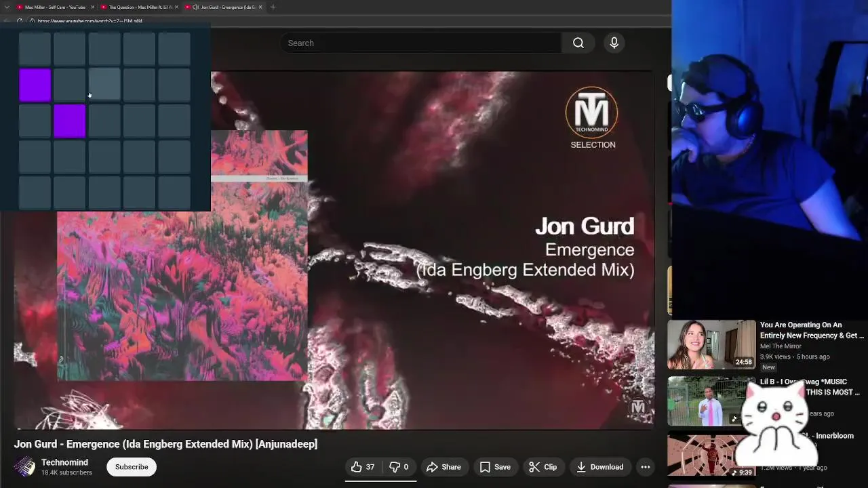This screenshot has width=868, height=488.
Task: Open the tab search dropdown arrow
Action: pyautogui.click(x=7, y=7)
